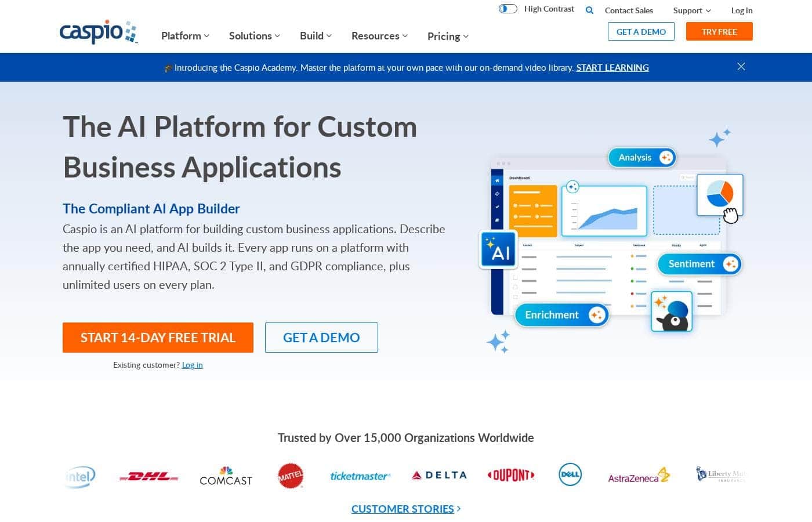Click the Dell logo
The image size is (812, 522).
click(570, 474)
